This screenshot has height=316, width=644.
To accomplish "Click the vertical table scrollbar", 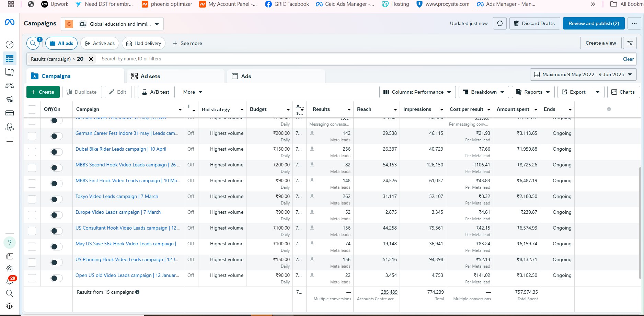I will (x=640, y=223).
